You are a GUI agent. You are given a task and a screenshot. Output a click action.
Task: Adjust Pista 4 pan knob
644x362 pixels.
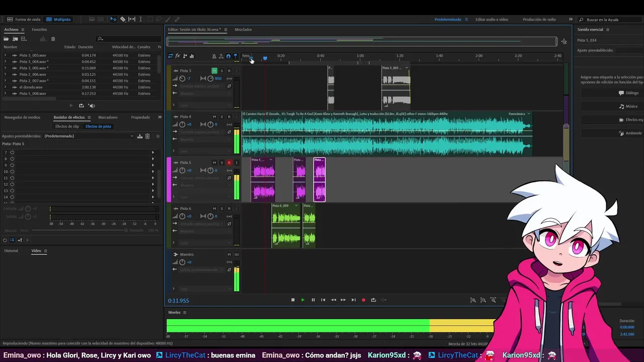[x=210, y=124]
